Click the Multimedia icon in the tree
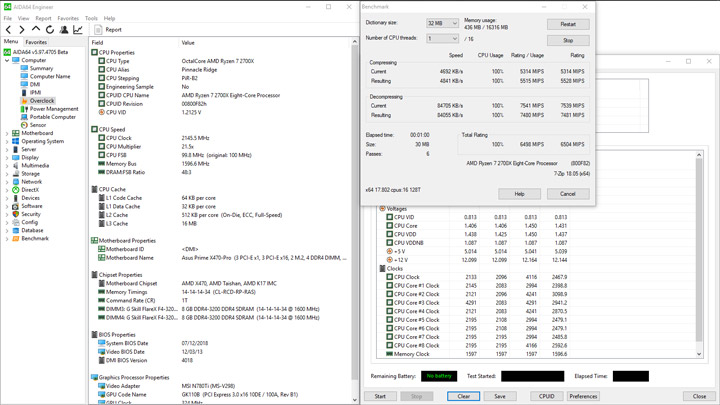The image size is (720, 405). tap(16, 166)
